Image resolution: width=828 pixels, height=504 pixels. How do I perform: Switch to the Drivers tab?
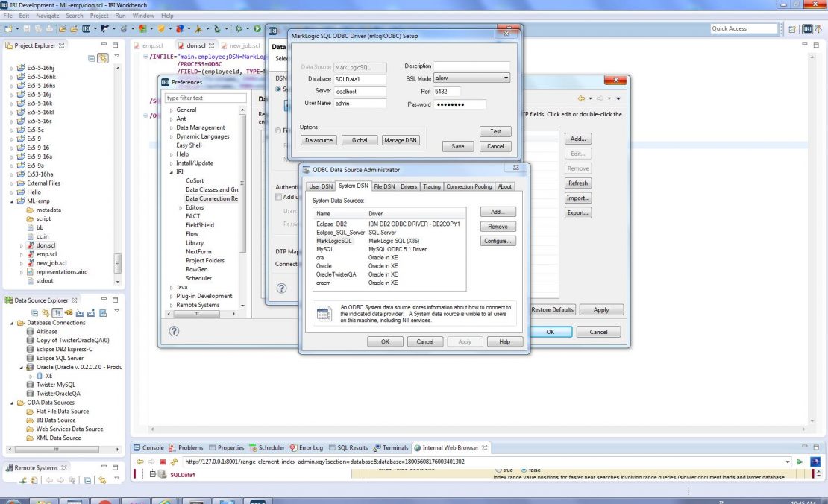(409, 187)
